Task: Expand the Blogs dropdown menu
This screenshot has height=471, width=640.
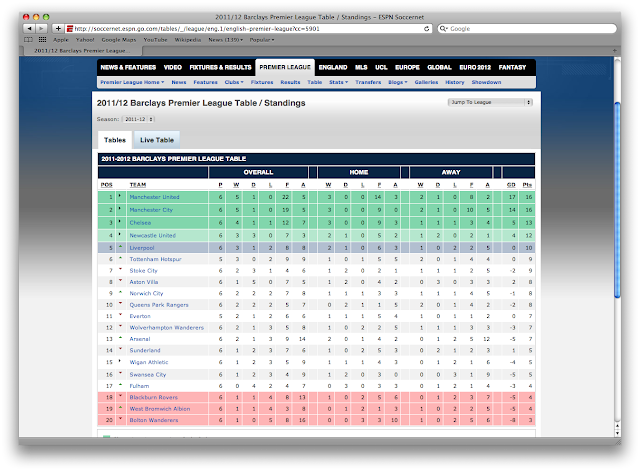Action: tap(398, 82)
